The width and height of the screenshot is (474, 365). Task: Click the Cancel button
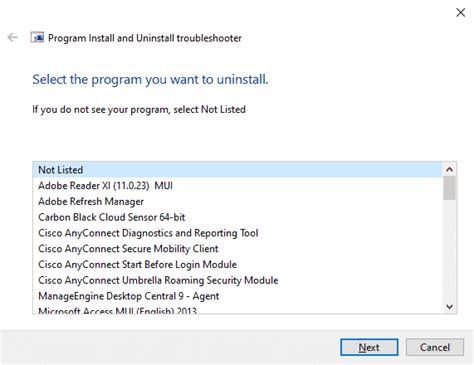tap(435, 347)
